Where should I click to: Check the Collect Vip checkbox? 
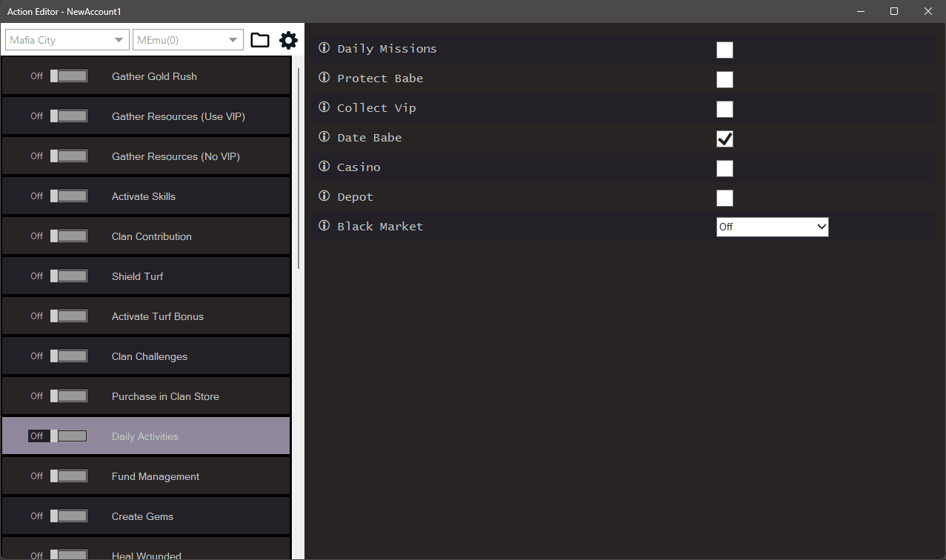coord(725,109)
